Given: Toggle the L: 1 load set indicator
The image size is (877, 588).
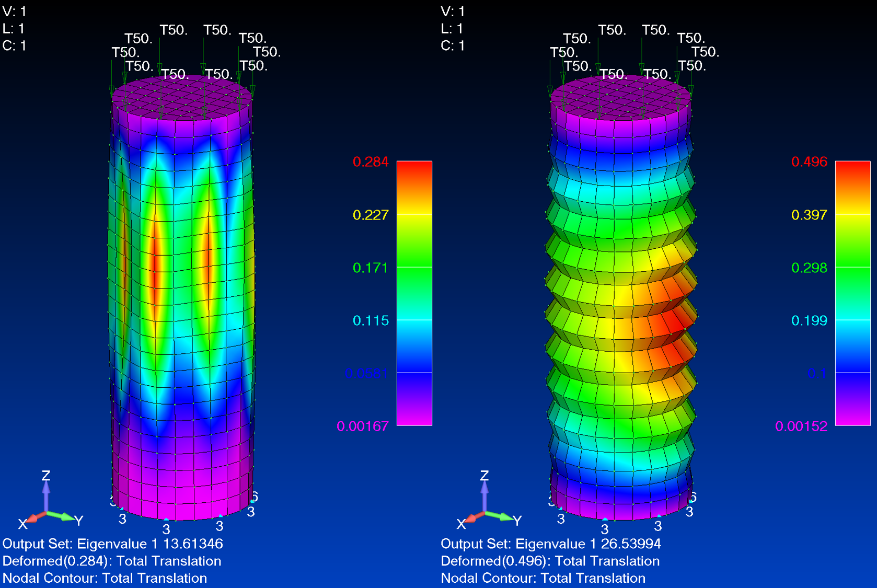Looking at the screenshot, I should coord(13,29).
